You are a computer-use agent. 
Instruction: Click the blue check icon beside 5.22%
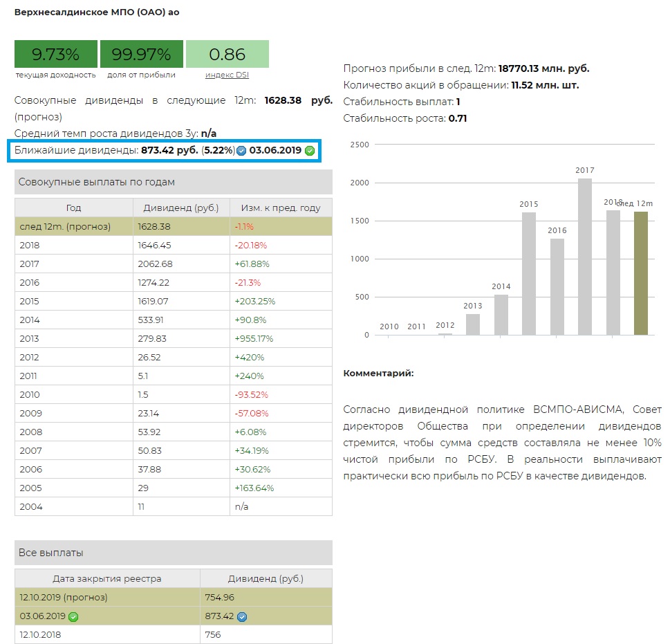[x=241, y=151]
